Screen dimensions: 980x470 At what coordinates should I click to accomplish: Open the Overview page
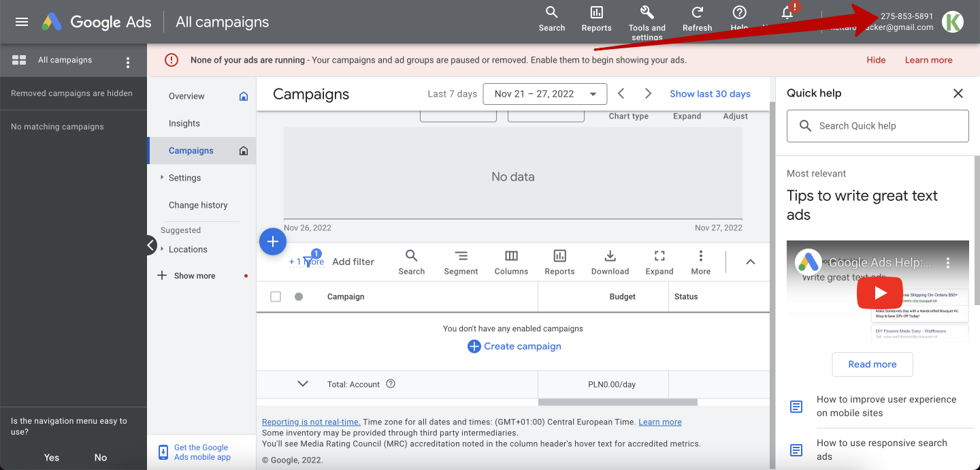tap(186, 96)
